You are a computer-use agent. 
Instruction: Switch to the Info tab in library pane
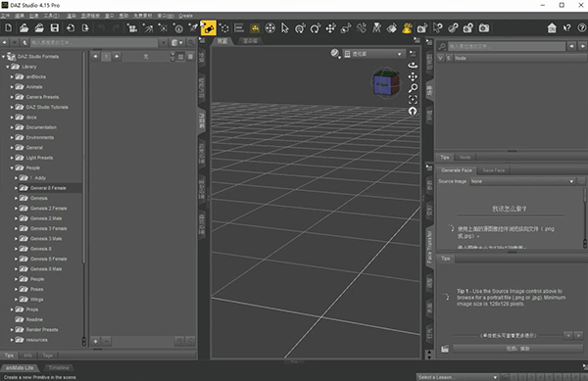click(27, 356)
